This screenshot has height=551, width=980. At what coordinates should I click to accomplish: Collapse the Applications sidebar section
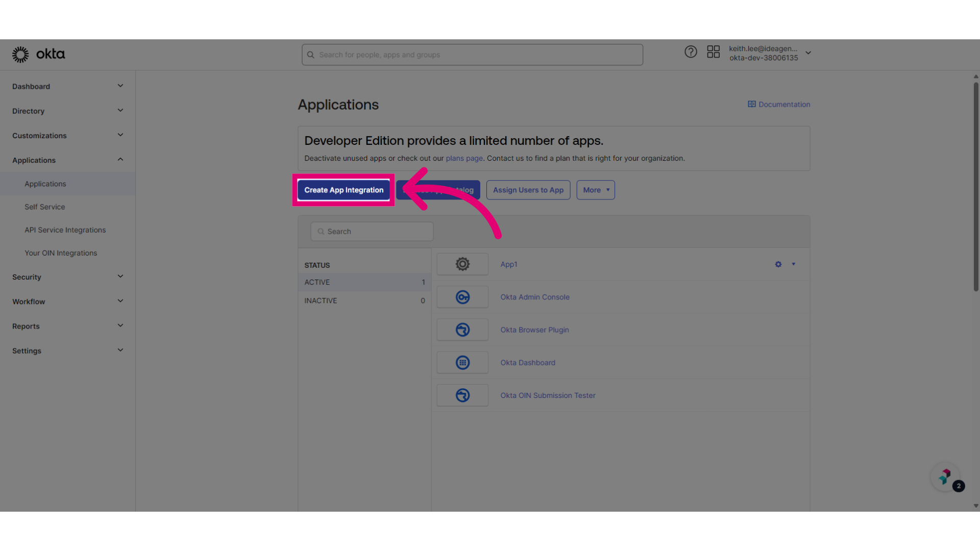click(x=120, y=160)
